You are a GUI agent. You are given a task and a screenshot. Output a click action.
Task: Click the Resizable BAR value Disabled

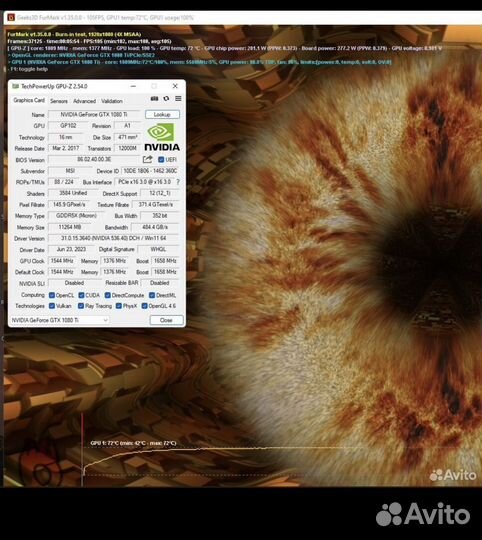tap(160, 283)
